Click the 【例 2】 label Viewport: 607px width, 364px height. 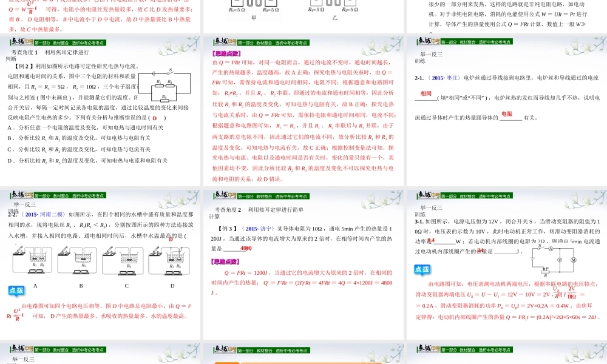point(24,67)
